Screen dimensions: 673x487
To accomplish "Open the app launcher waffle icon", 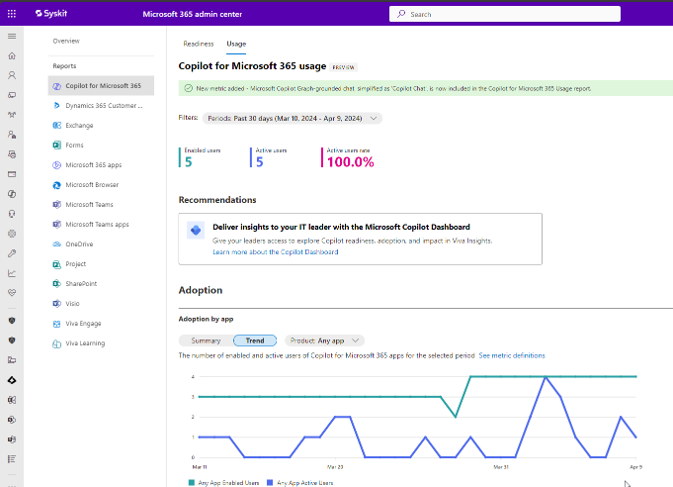I will click(12, 14).
